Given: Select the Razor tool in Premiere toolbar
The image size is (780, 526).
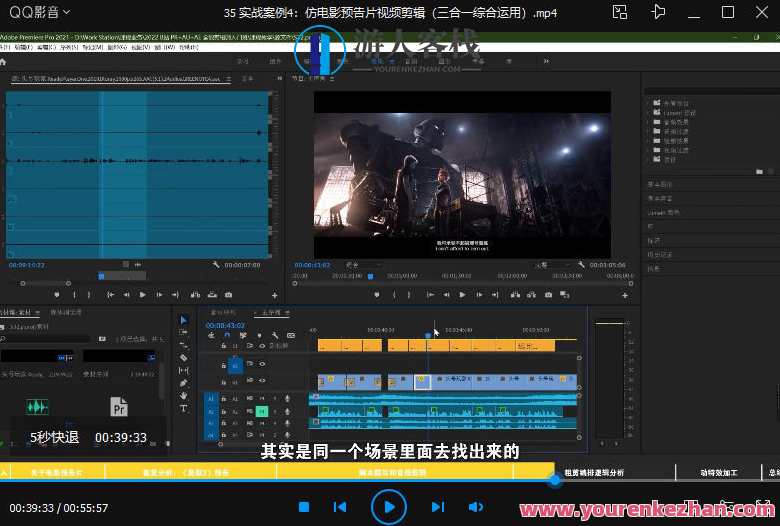Looking at the screenshot, I should 183,358.
